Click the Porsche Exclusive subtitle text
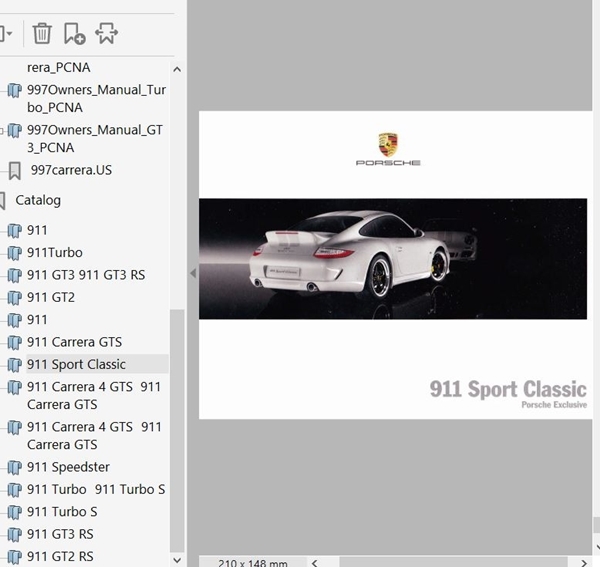The height and width of the screenshot is (567, 600). click(x=554, y=405)
